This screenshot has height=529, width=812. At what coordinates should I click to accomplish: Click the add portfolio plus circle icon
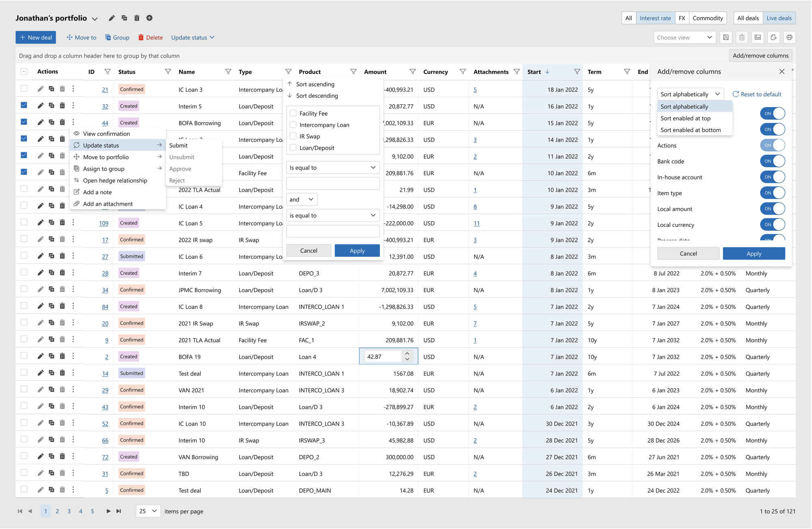[x=149, y=18]
